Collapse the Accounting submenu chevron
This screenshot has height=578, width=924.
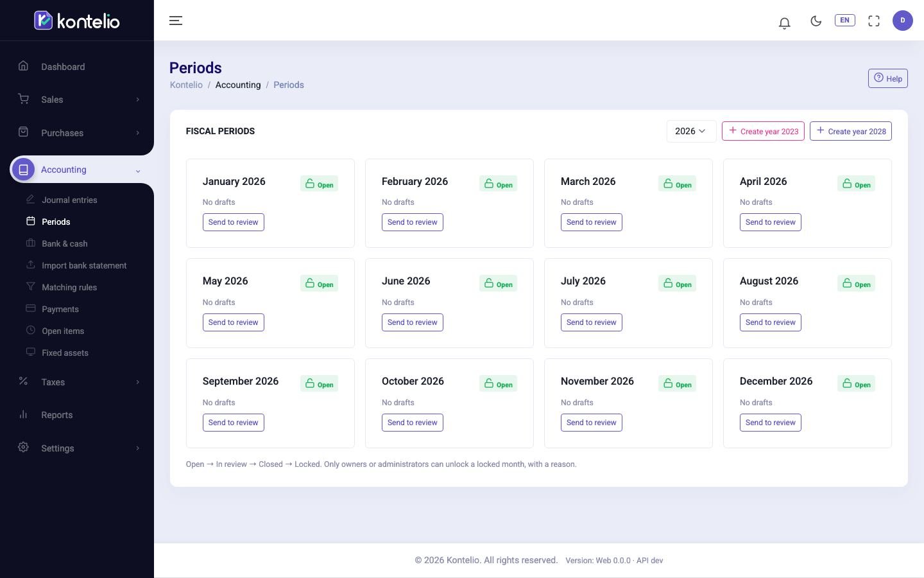click(137, 171)
